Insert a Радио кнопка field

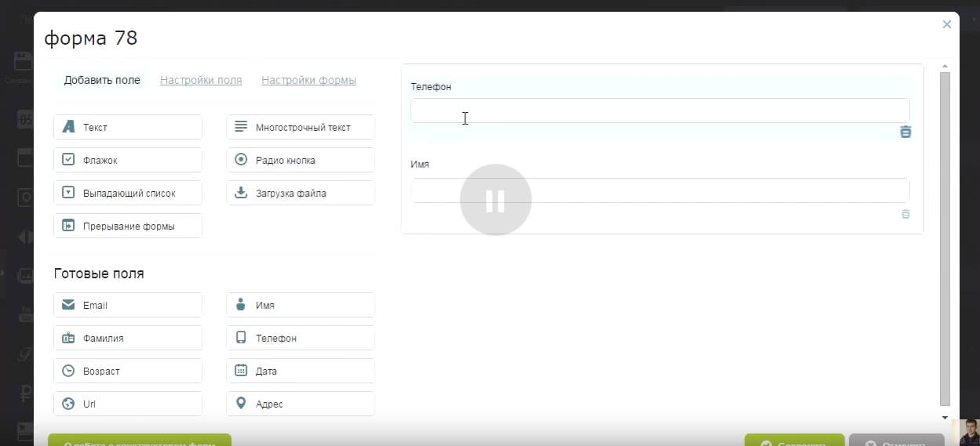pos(300,160)
